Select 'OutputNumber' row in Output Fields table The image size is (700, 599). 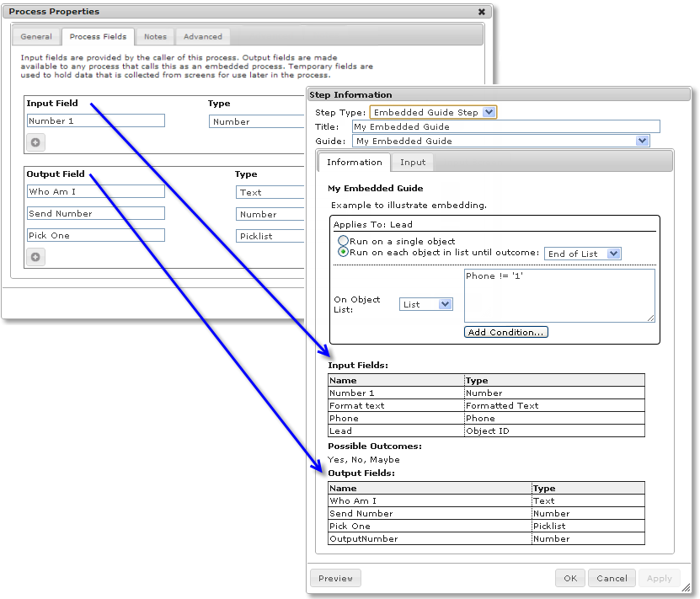[486, 538]
